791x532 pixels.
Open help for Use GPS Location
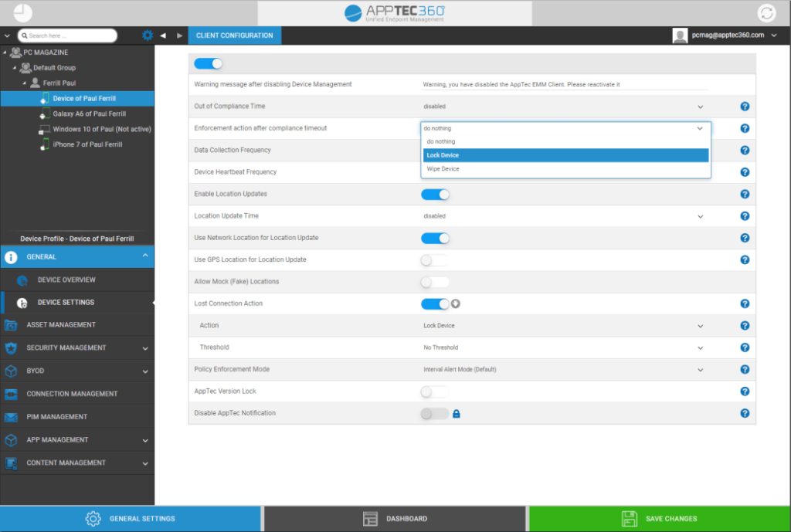pos(745,259)
